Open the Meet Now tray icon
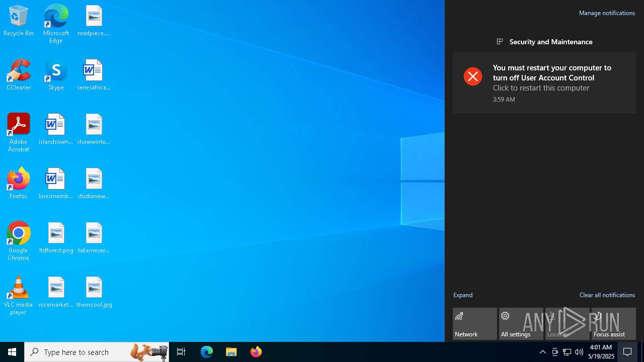 click(x=555, y=352)
